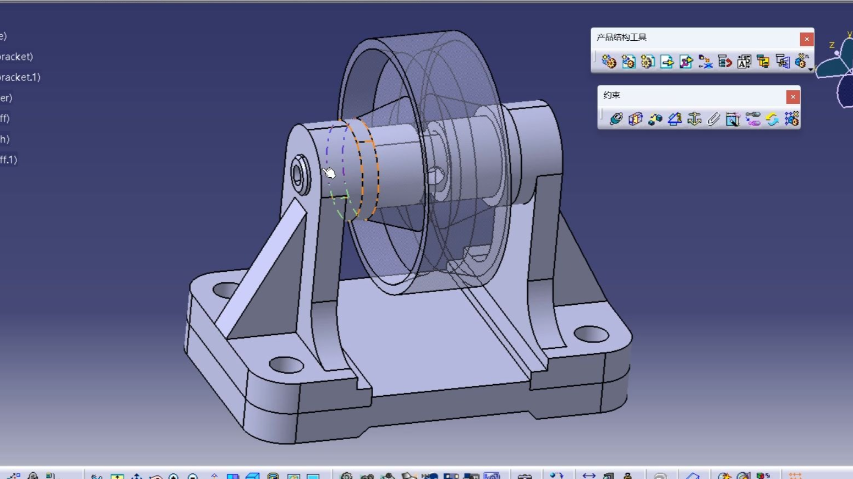Insert a new Part from structure toolbar
Viewport: 853px width, 479px height.
647,61
